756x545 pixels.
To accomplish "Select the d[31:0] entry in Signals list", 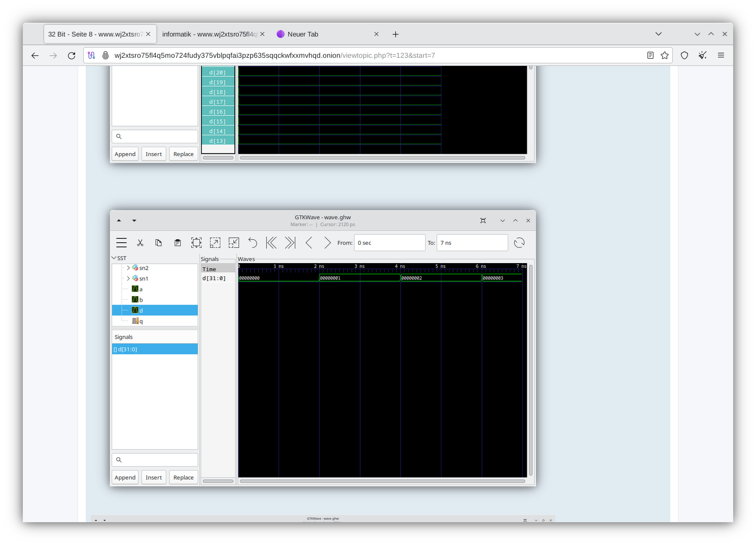I will (x=125, y=349).
